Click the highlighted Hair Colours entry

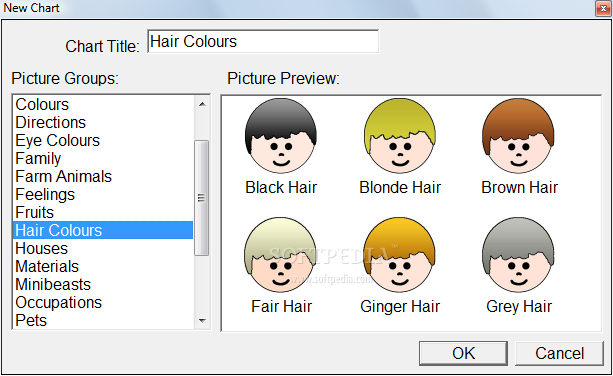103,230
